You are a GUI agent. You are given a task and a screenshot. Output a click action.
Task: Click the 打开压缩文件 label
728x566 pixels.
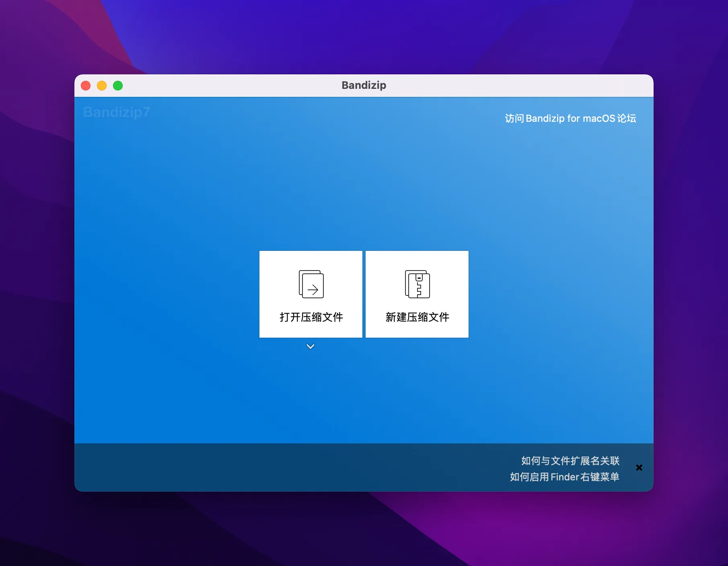[x=311, y=317]
